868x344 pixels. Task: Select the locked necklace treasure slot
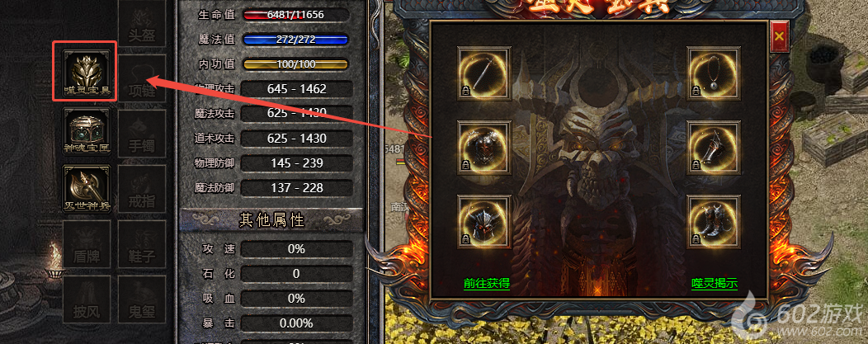(x=714, y=73)
